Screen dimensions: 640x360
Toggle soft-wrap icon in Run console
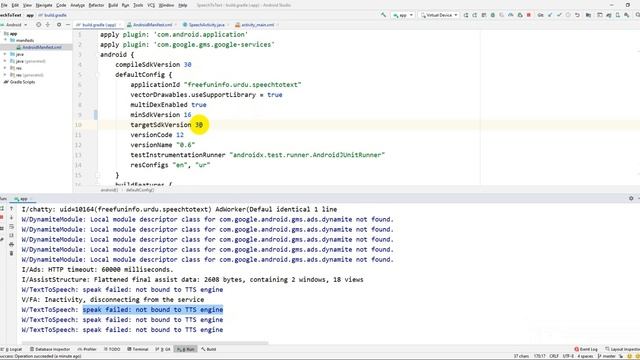(11, 227)
